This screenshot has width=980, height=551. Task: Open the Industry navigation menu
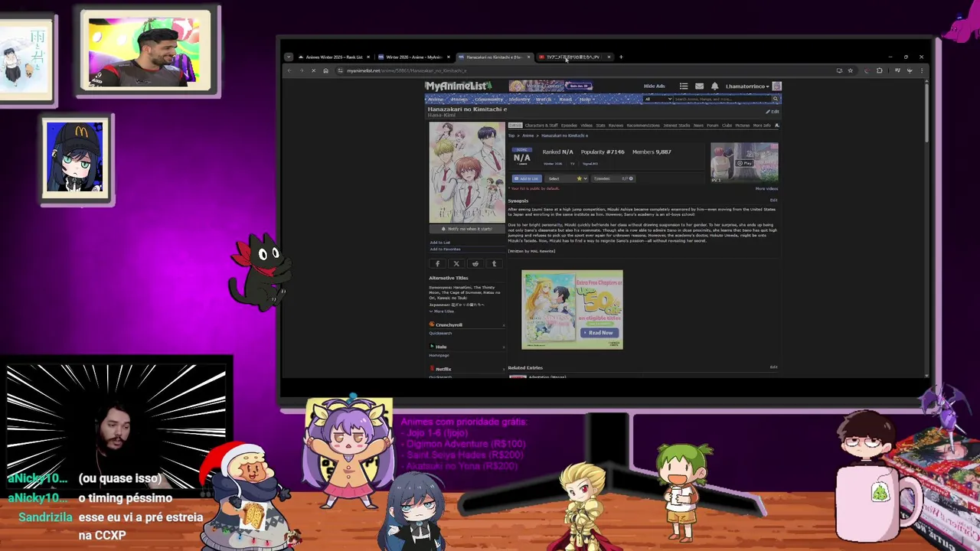pyautogui.click(x=519, y=99)
